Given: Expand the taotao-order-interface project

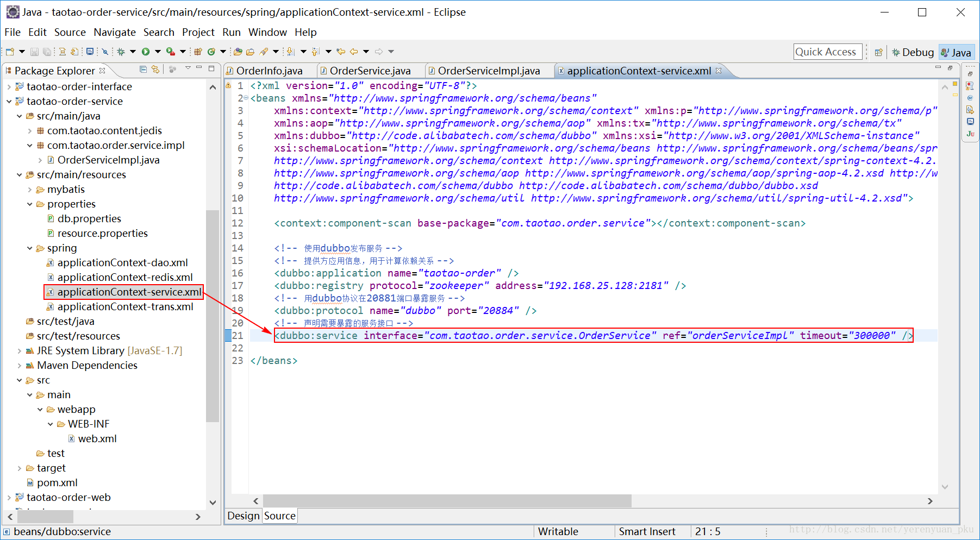Looking at the screenshot, I should tap(9, 86).
